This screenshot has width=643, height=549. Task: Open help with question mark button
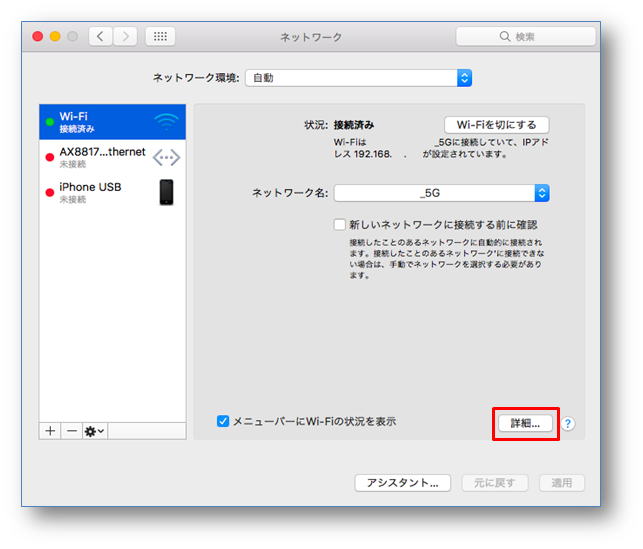click(x=568, y=424)
